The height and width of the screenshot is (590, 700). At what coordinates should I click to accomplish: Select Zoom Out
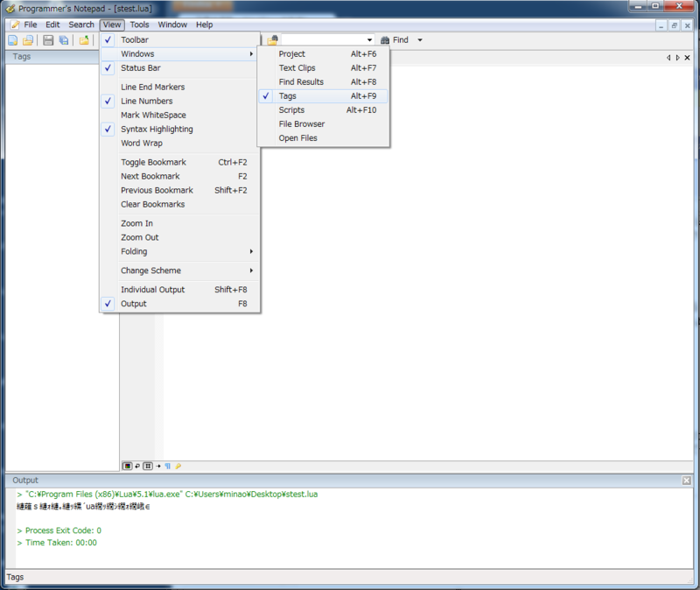coord(179,237)
